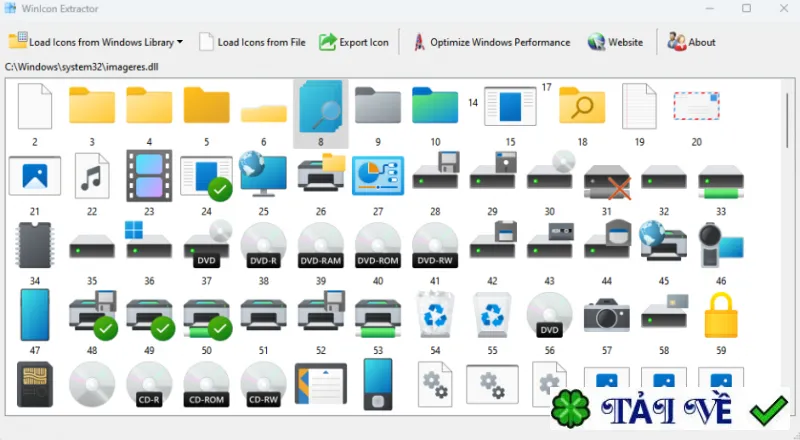Screen dimensions: 800x440
Task: Select the media player device icon
Action: pos(378,384)
